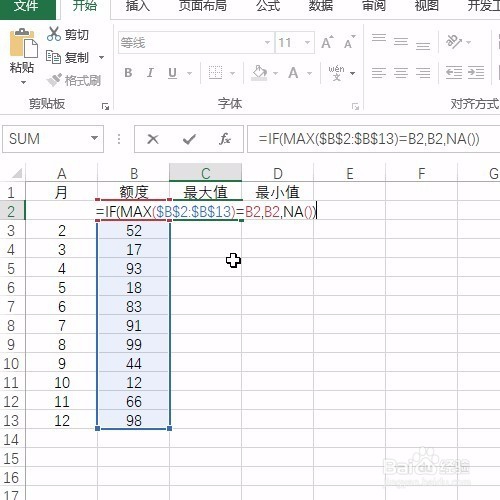The image size is (500, 500).
Task: Switch to the 公式 Formulas tab
Action: click(x=268, y=6)
